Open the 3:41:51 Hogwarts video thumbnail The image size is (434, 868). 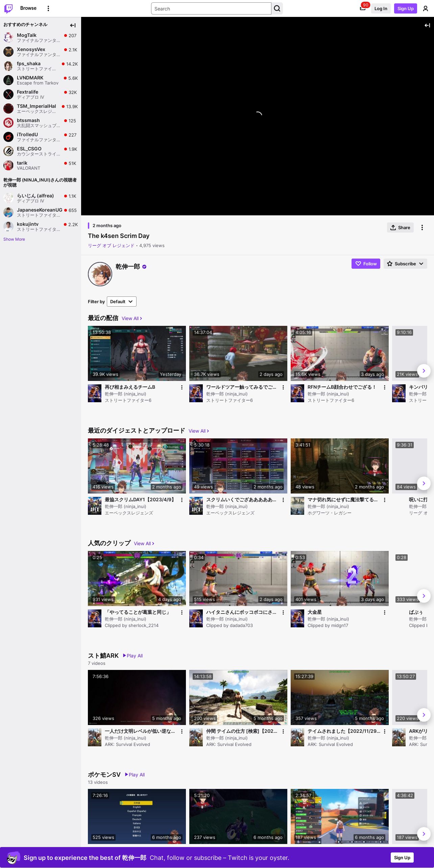tap(340, 466)
